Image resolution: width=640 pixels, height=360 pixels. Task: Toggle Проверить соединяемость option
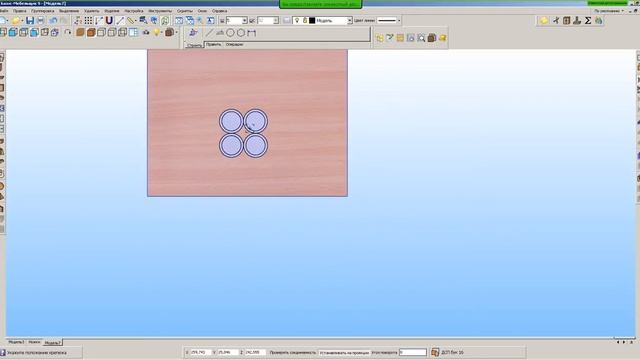(293, 352)
